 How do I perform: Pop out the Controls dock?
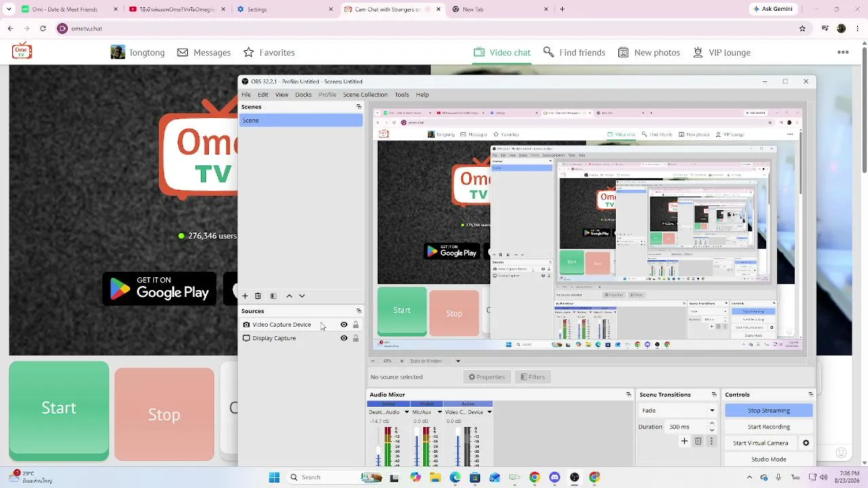(x=810, y=394)
